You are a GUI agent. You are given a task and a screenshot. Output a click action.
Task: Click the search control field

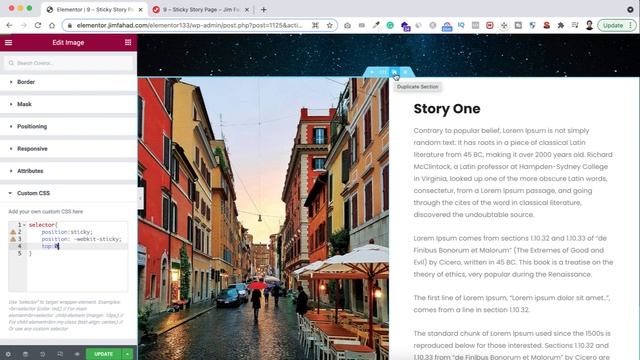pos(69,63)
